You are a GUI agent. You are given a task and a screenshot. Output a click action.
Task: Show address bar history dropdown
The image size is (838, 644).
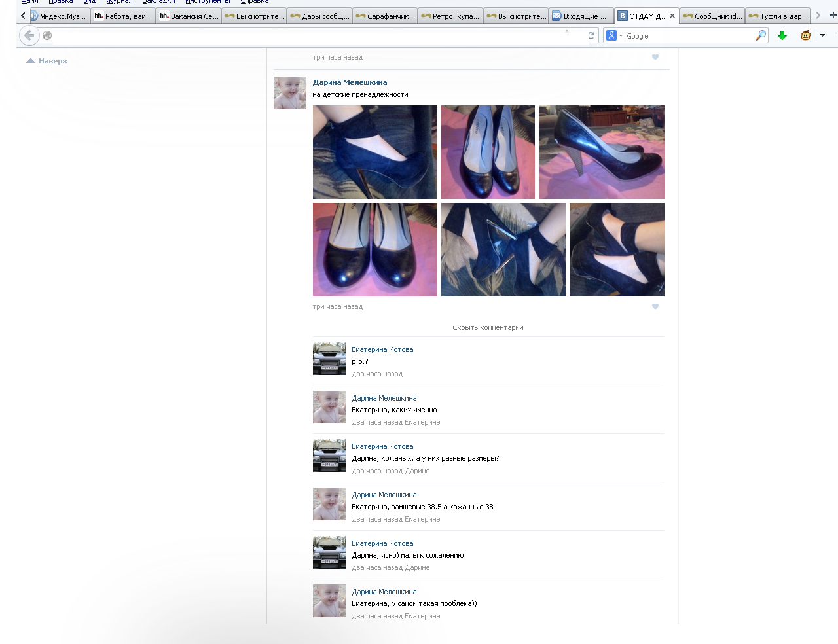[567, 31]
